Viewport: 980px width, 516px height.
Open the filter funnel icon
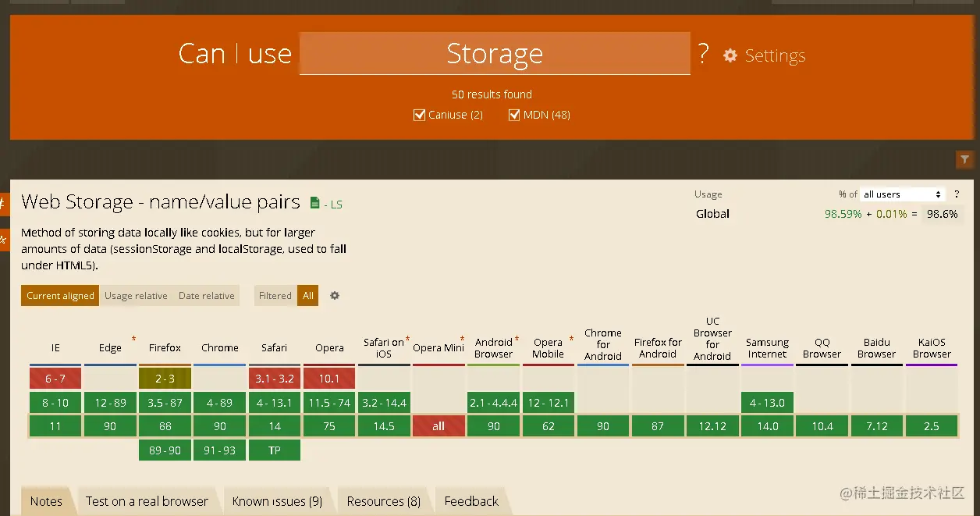965,160
